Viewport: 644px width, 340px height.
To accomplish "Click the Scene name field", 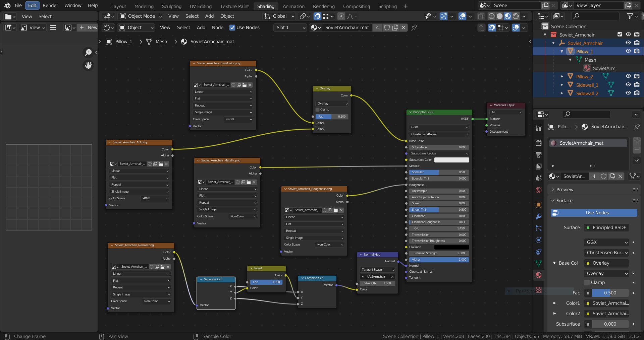I will click(x=516, y=5).
